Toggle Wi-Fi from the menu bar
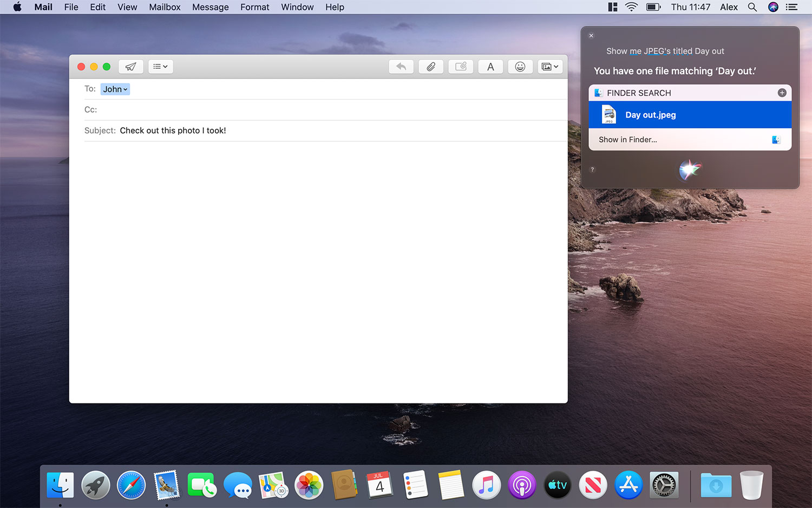 point(631,7)
